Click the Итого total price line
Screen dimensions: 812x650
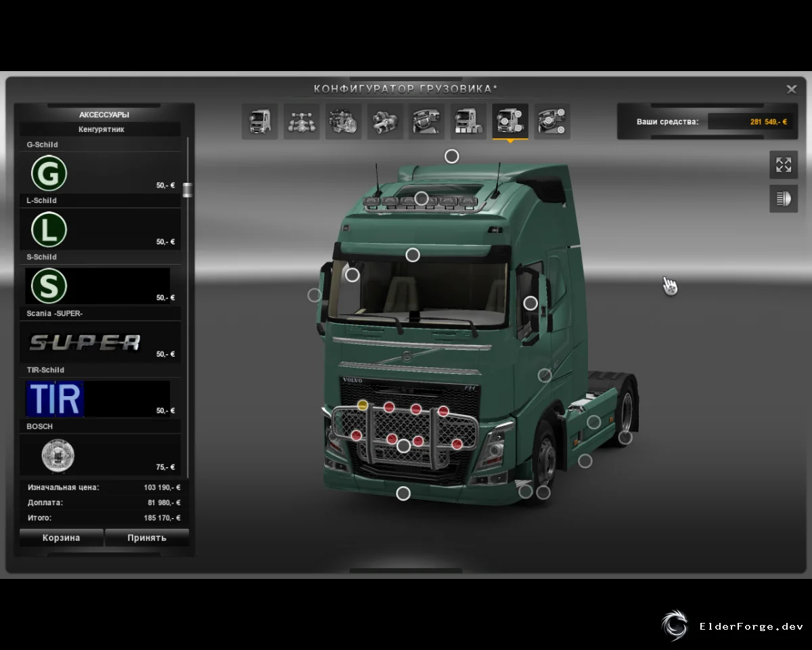[x=104, y=518]
